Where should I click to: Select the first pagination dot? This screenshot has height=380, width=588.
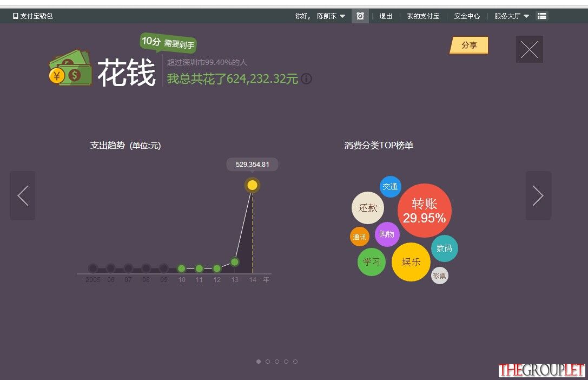tap(259, 362)
